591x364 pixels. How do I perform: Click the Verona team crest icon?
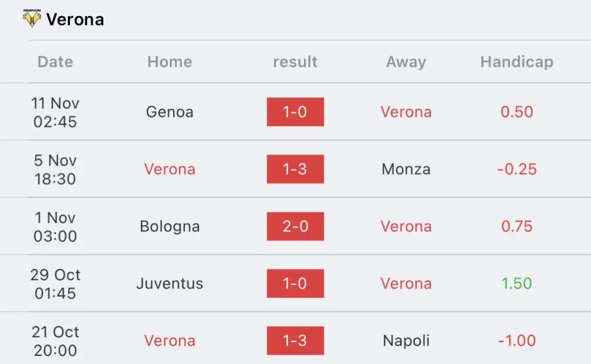pos(32,18)
